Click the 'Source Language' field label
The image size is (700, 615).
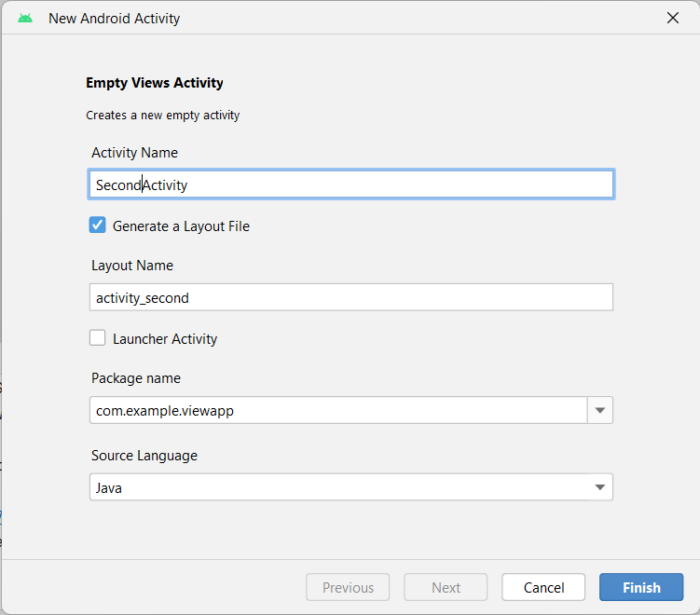point(144,456)
